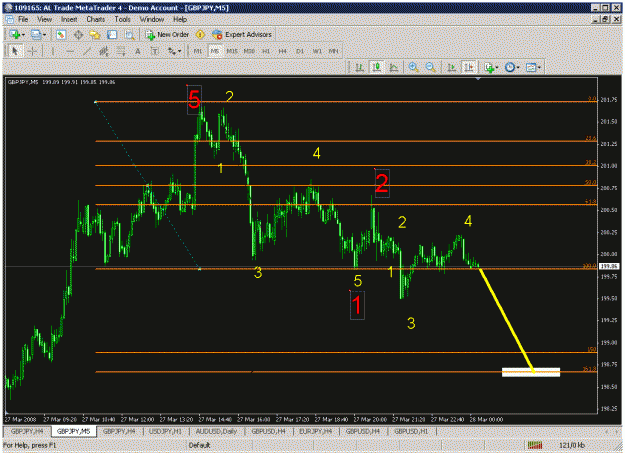Click the yellow MetaEditor diamond icon
Image resolution: width=625 pixels, height=453 pixels.
pos(200,35)
